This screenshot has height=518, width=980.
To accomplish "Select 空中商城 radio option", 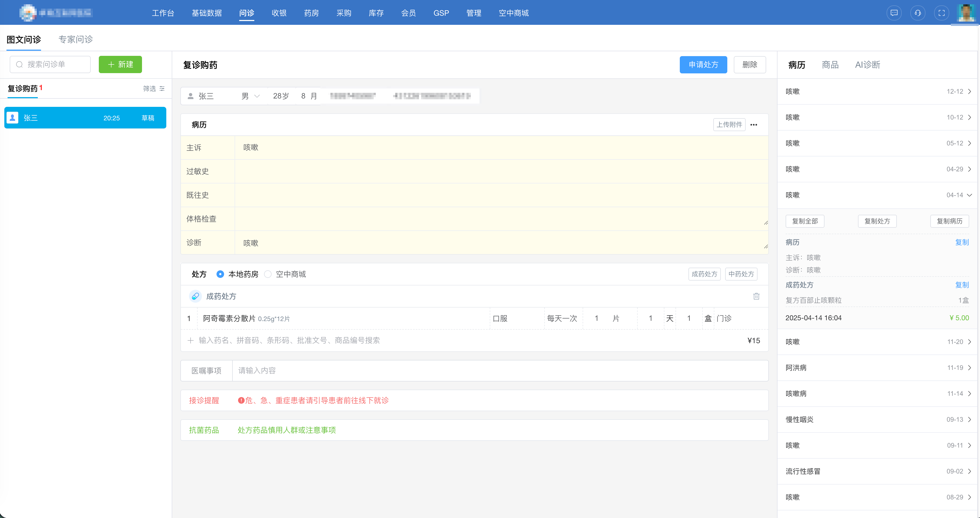I will (x=268, y=274).
